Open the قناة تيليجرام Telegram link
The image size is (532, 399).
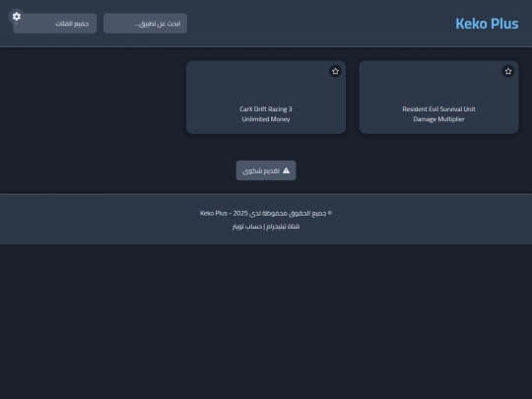click(283, 227)
